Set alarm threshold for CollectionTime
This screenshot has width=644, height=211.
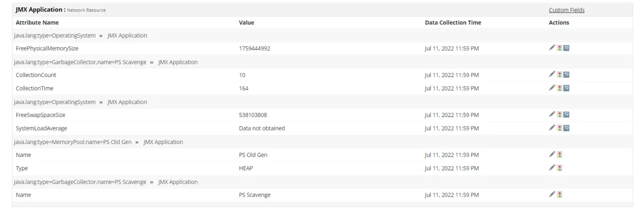click(x=559, y=88)
